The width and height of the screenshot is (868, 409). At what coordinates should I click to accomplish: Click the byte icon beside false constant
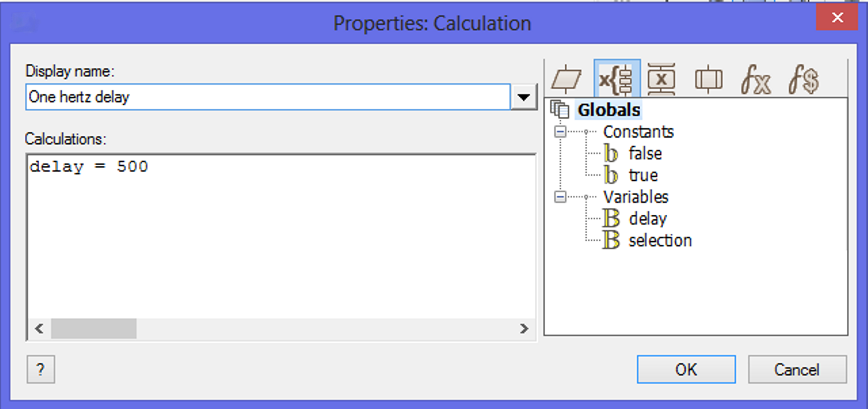[610, 153]
